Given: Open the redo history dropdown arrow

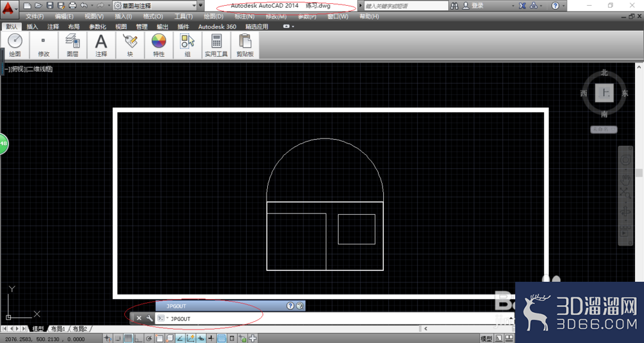Looking at the screenshot, I should coord(108,6).
